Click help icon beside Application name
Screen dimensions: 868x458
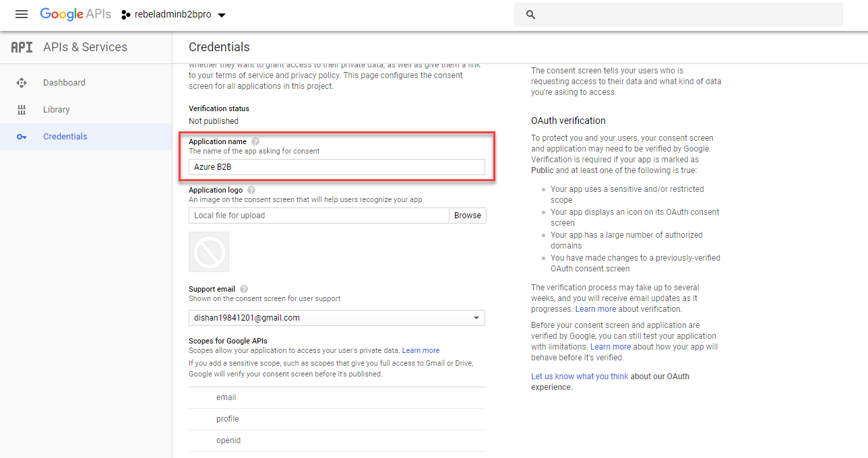(x=255, y=141)
